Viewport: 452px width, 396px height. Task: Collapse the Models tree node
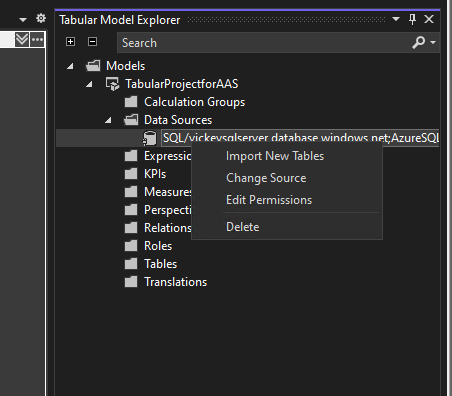click(x=70, y=66)
